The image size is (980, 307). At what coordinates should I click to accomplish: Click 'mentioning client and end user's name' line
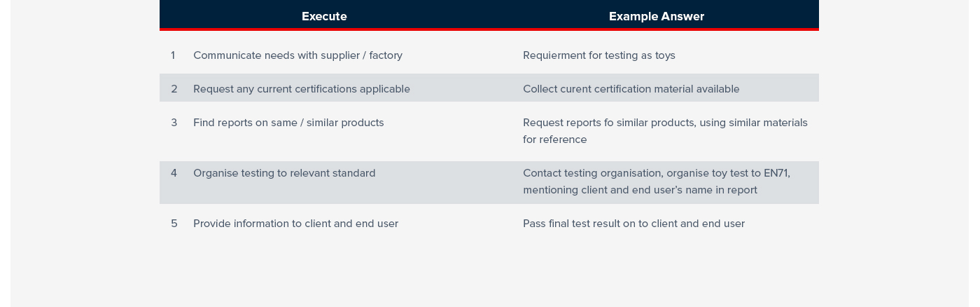pos(640,190)
